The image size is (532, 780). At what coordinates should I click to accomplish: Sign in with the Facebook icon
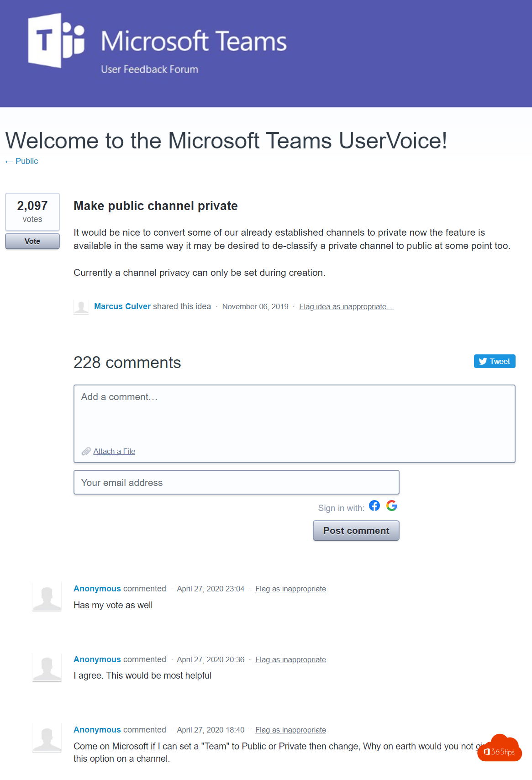coord(374,506)
